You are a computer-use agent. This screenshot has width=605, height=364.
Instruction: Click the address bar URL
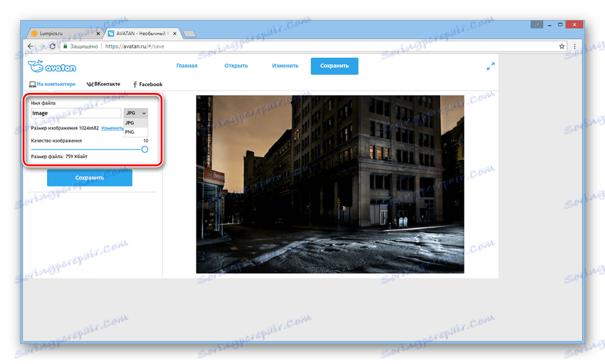click(135, 46)
